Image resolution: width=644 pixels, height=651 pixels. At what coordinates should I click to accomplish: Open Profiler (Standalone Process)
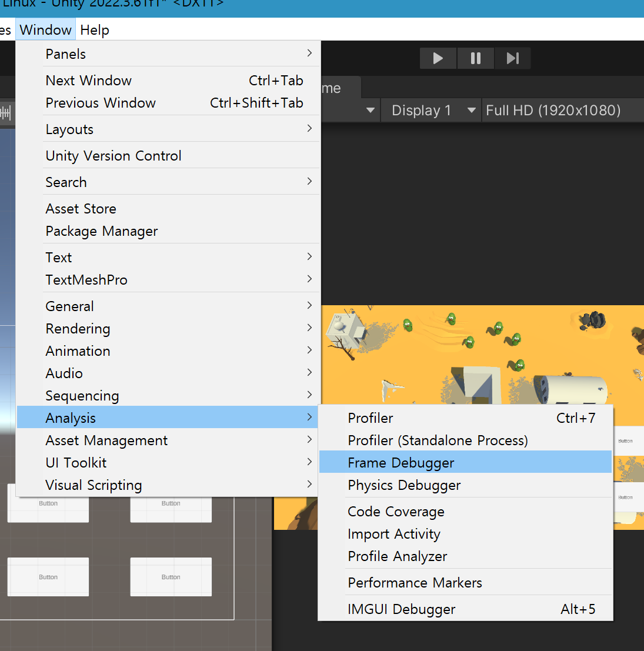tap(465, 440)
